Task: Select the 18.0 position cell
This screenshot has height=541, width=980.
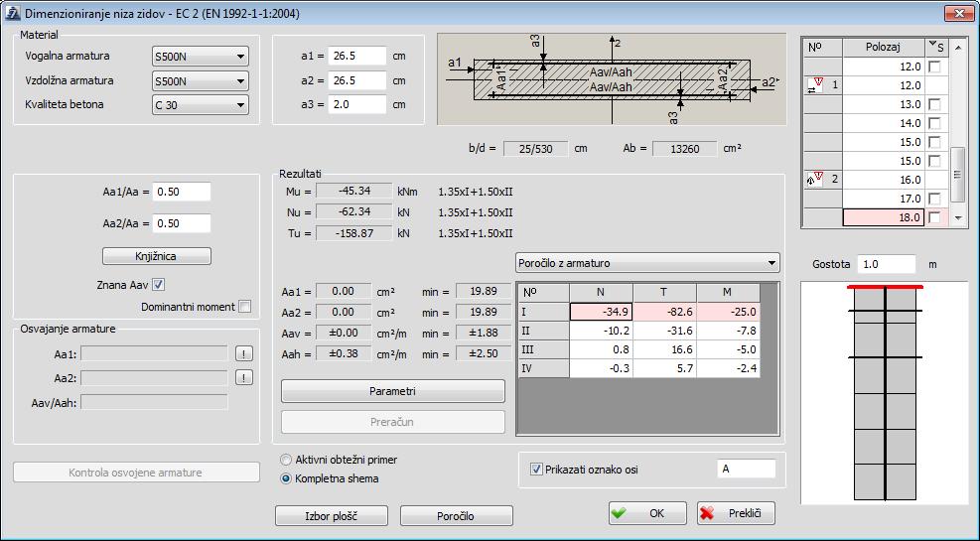Action: (x=884, y=217)
